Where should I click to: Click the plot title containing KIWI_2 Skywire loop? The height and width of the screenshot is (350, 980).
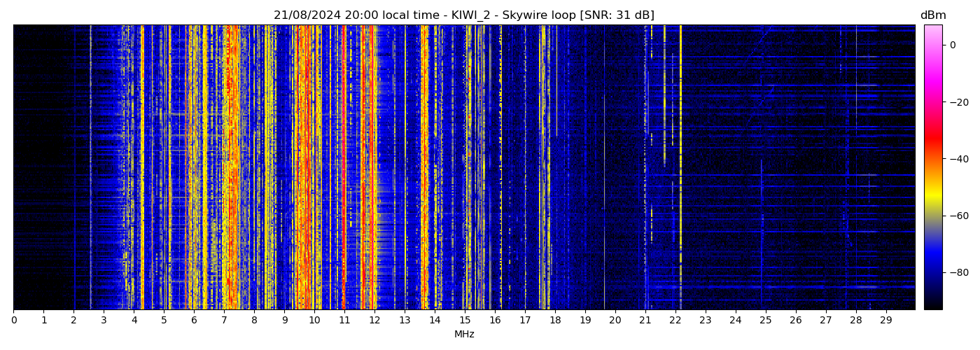463,15
